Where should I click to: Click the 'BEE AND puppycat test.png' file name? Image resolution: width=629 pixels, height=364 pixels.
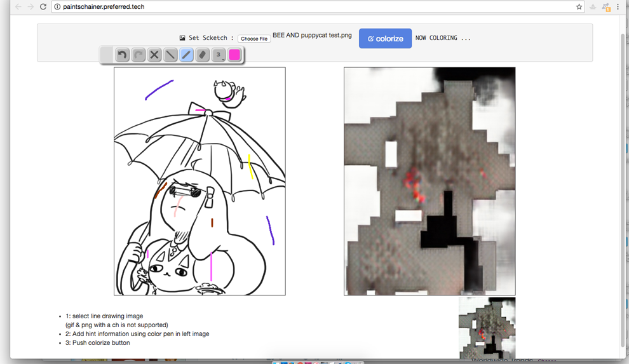[312, 36]
